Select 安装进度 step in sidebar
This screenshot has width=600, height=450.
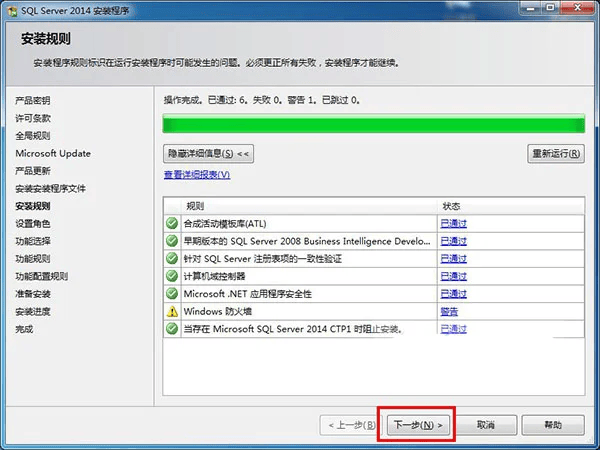(33, 311)
